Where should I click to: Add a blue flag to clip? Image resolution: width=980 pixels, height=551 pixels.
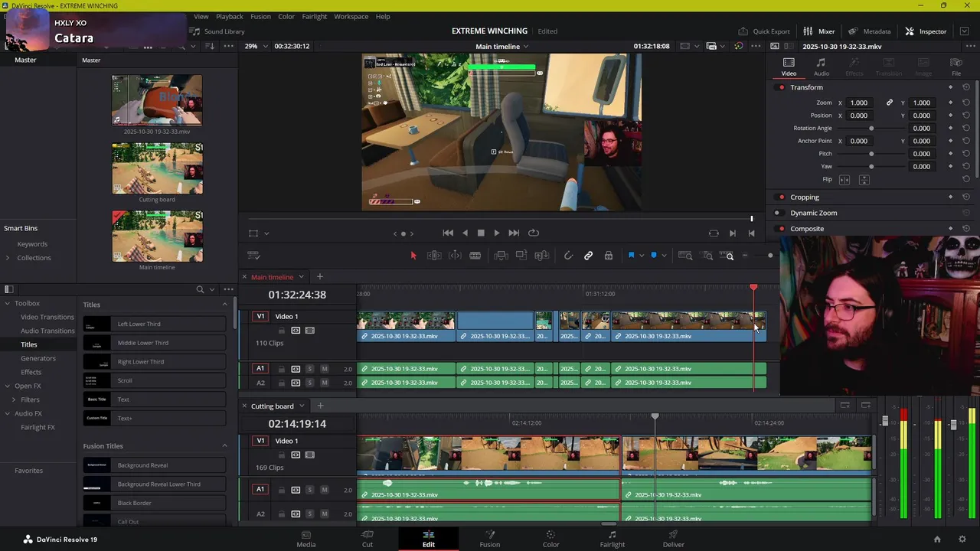(x=631, y=256)
